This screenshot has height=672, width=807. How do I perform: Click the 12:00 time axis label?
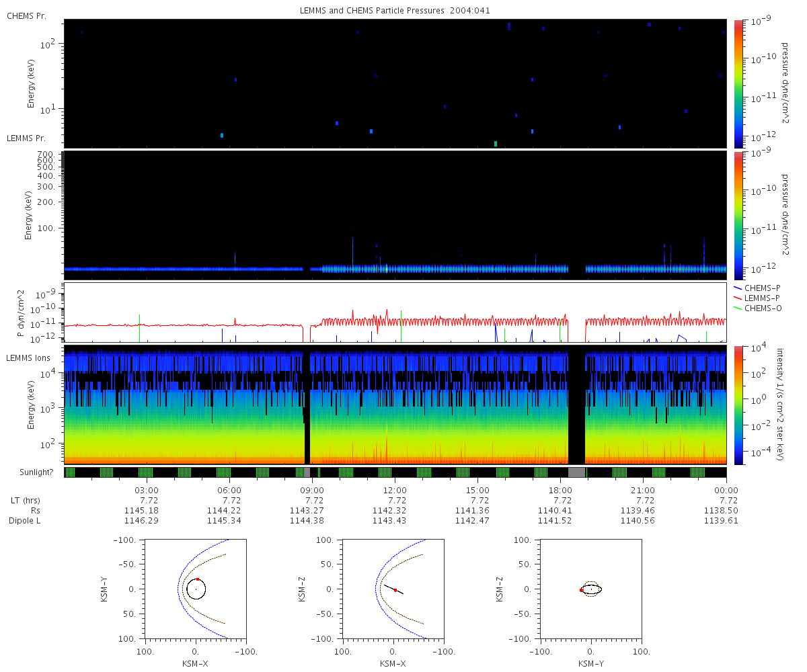click(x=395, y=490)
